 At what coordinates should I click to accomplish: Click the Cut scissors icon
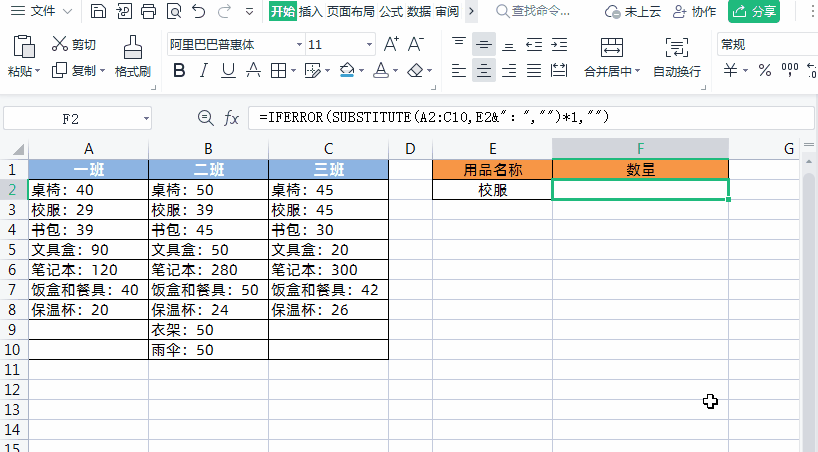tap(59, 44)
